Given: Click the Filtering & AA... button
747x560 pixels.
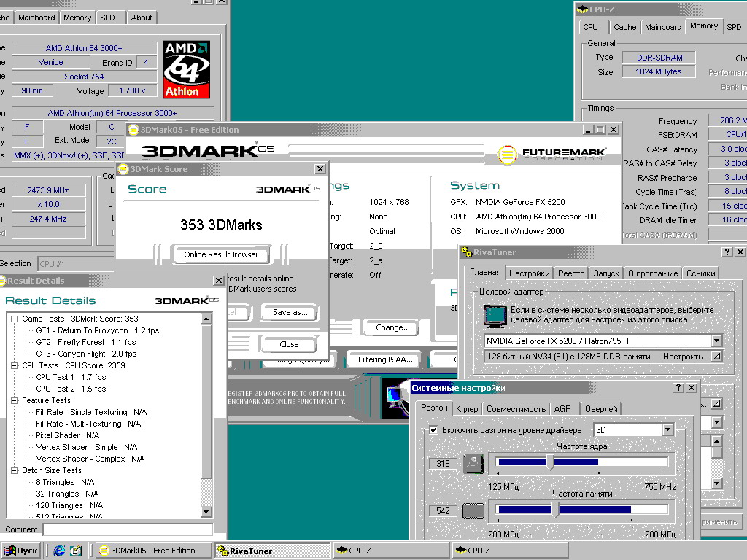Looking at the screenshot, I should (385, 360).
